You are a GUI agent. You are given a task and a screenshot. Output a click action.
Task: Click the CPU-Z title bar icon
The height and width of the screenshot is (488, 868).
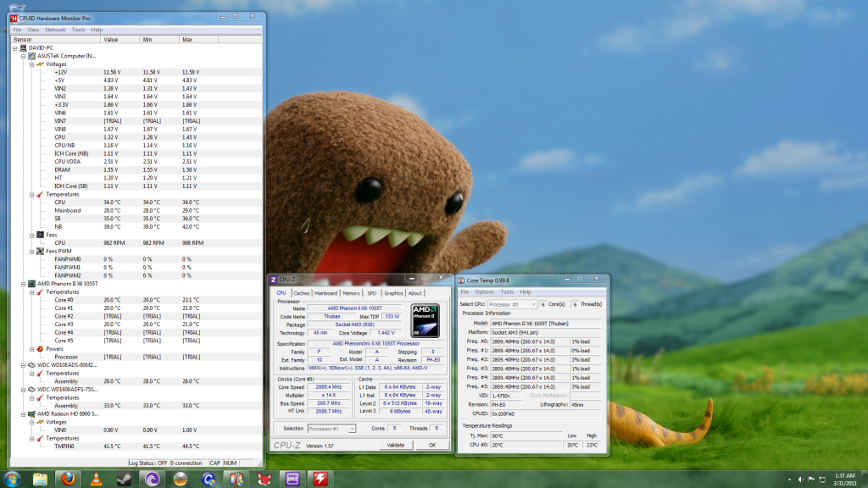point(274,280)
